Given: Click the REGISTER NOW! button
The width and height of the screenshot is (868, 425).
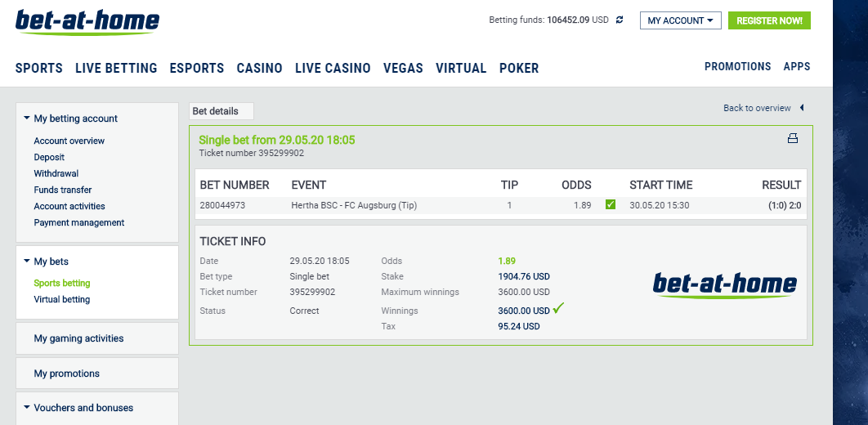Looking at the screenshot, I should (769, 20).
